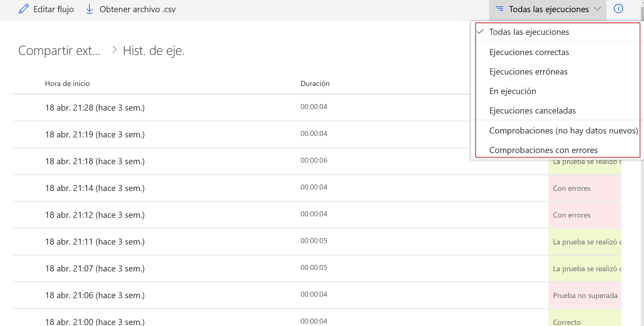Click the filter lines icon beside Todas las ejecuciones

pyautogui.click(x=499, y=9)
